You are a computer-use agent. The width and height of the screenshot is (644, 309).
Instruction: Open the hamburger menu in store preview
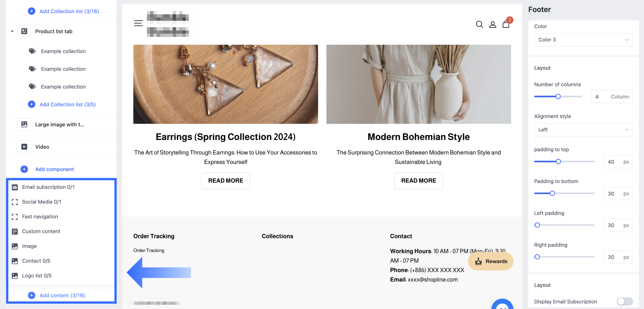coord(138,23)
